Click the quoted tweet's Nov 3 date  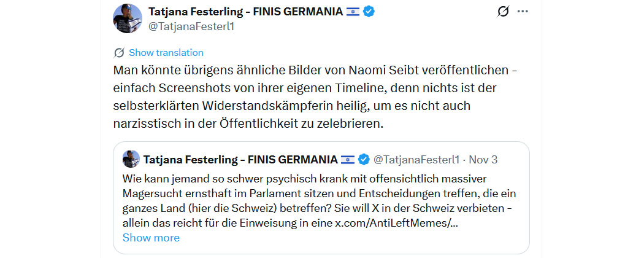(483, 160)
